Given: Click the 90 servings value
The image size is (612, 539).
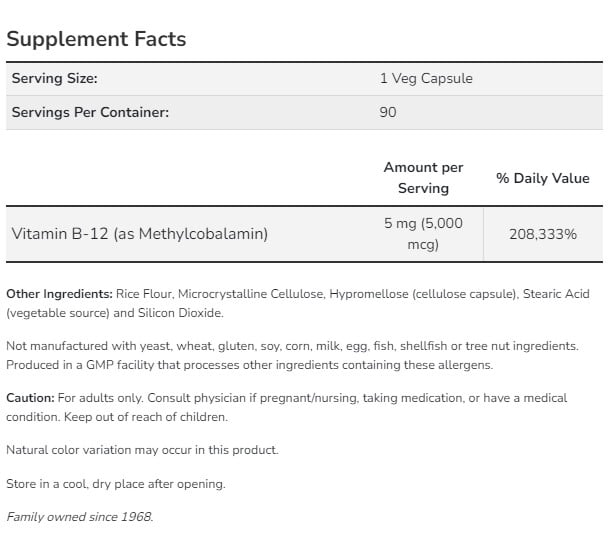Looking at the screenshot, I should click(x=388, y=112).
